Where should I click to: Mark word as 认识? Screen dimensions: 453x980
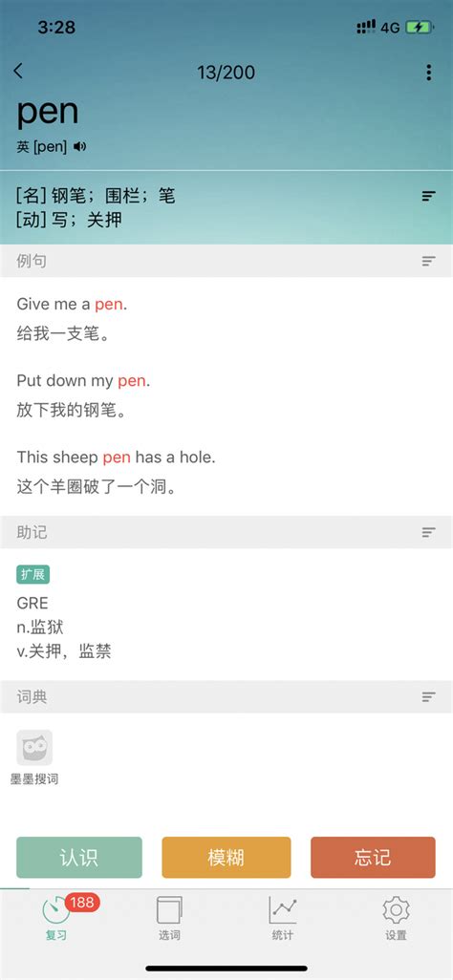click(79, 858)
